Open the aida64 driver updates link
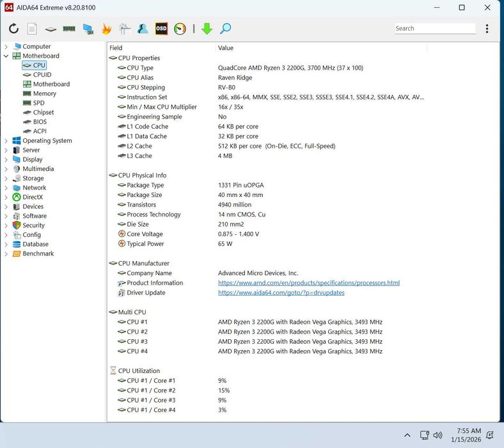504x448 pixels. click(x=281, y=292)
